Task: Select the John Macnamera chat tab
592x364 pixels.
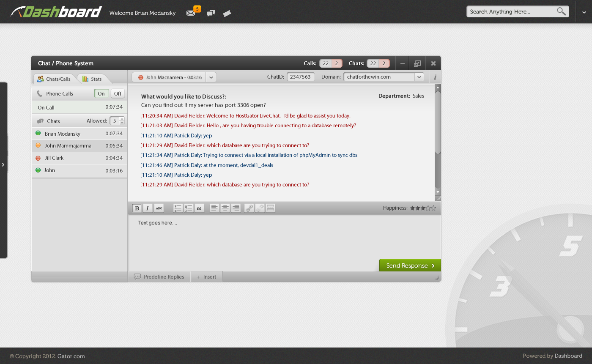Action: pyautogui.click(x=169, y=77)
